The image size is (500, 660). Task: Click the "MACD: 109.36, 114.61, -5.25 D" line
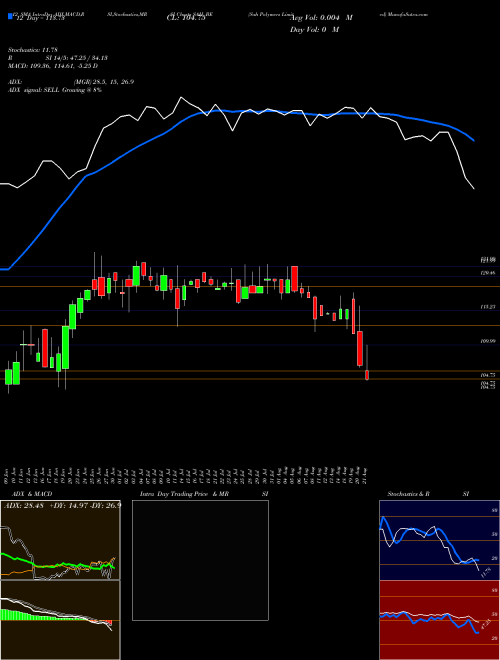point(53,66)
